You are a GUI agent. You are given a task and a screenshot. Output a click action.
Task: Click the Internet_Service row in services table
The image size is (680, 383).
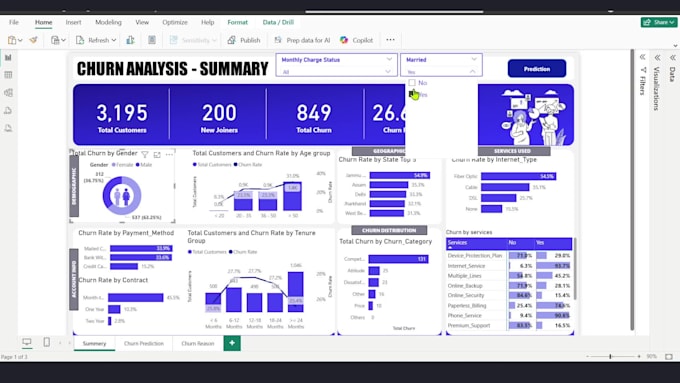509,265
